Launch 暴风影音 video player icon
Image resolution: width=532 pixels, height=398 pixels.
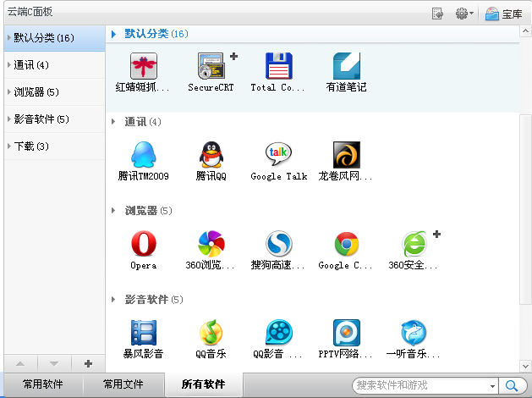point(144,333)
